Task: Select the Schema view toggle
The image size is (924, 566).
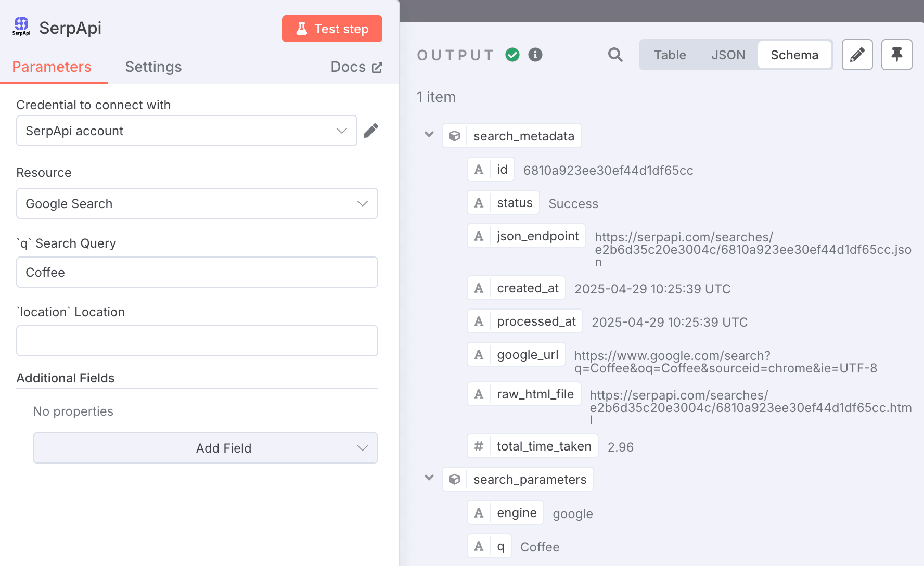Action: coord(794,55)
